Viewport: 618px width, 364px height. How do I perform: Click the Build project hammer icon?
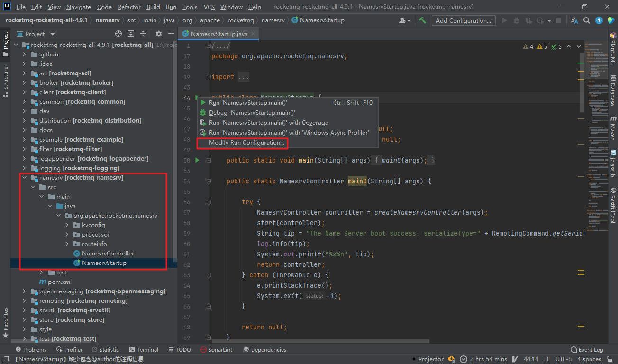422,20
